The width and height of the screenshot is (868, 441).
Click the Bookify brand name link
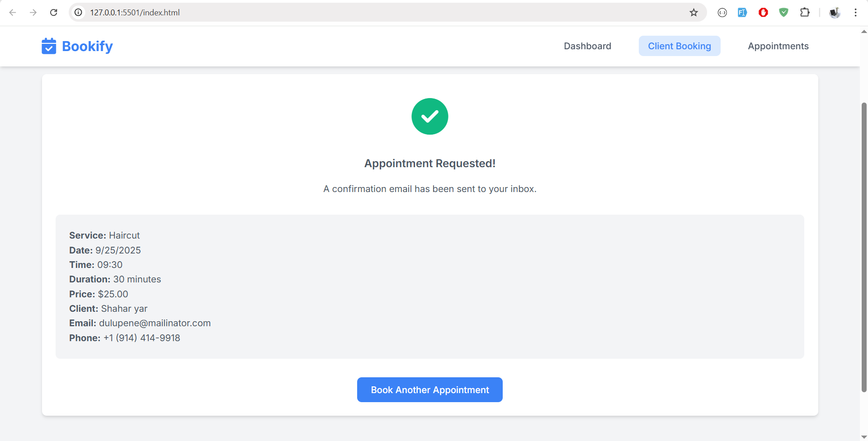click(x=87, y=46)
